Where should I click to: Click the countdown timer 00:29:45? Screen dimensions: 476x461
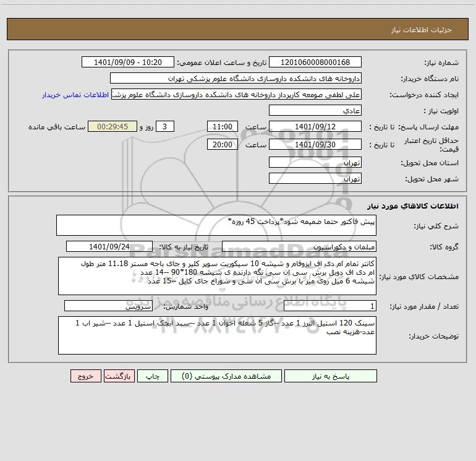point(113,126)
